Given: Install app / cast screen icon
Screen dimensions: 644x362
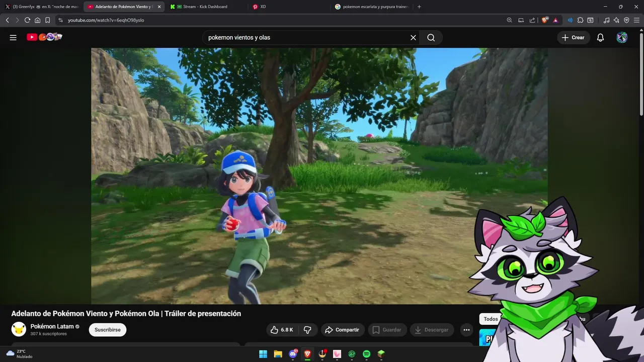Looking at the screenshot, I should pos(521,20).
